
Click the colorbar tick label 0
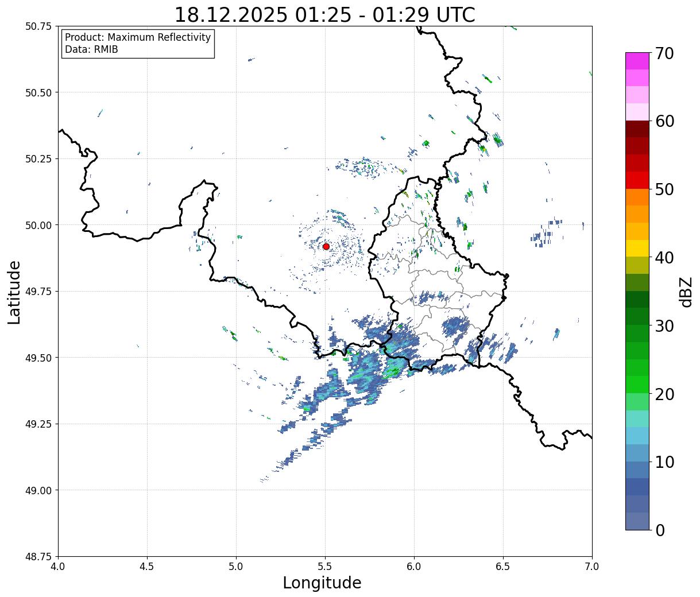660,530
